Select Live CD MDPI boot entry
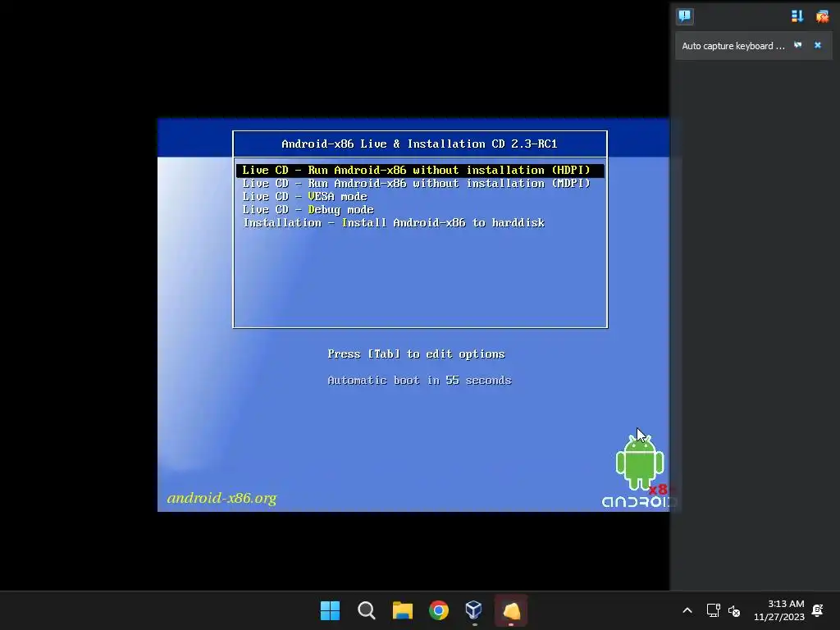 pyautogui.click(x=416, y=183)
